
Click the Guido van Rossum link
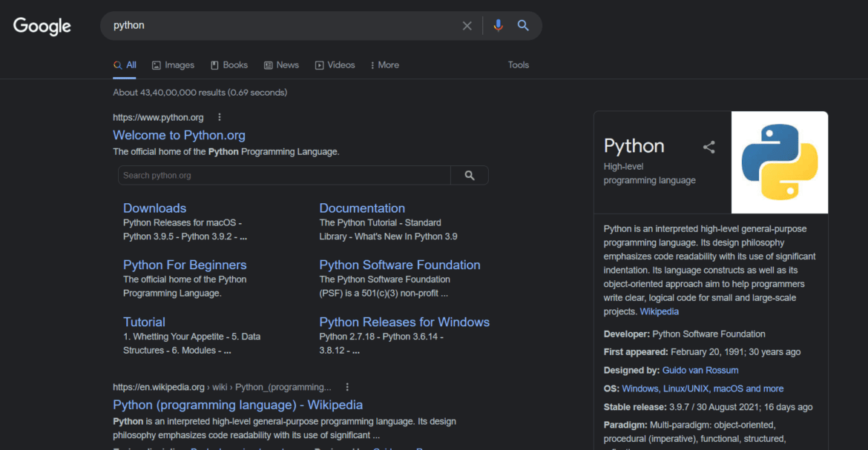click(x=700, y=370)
